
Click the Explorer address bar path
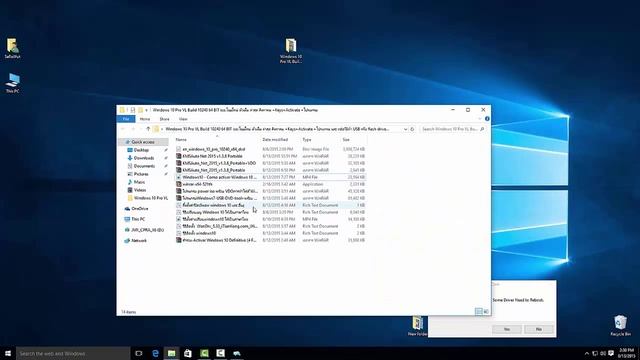pos(278,129)
